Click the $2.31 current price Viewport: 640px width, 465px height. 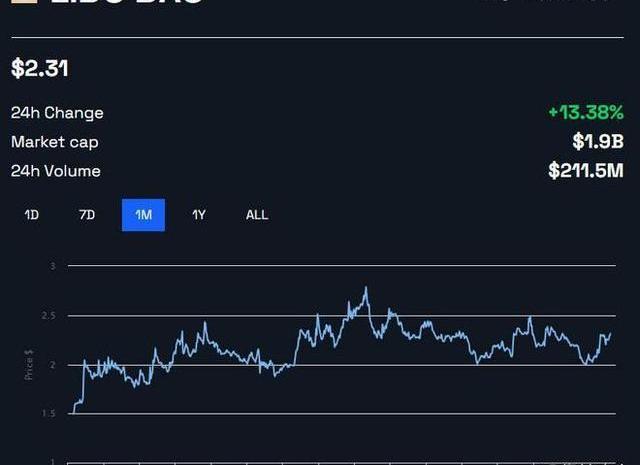coord(40,69)
